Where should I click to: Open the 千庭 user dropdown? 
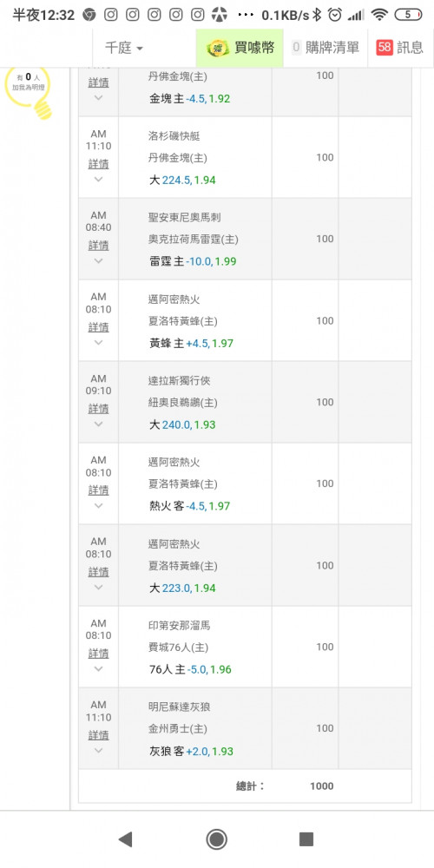[x=124, y=48]
